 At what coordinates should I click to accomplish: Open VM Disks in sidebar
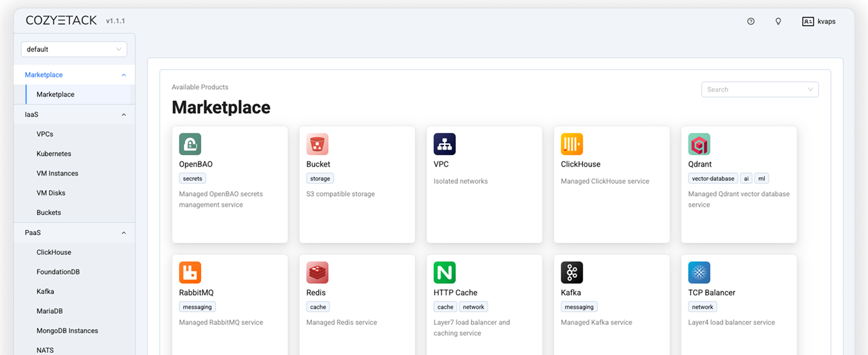click(x=51, y=193)
